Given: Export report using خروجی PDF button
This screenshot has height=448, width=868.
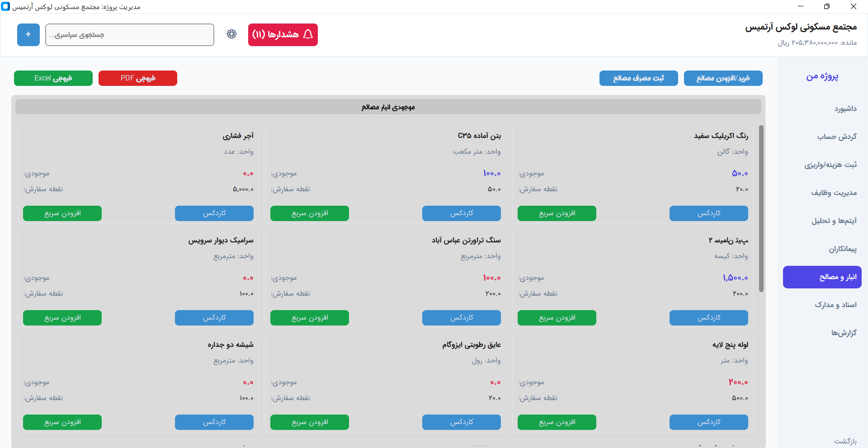Looking at the screenshot, I should [137, 78].
